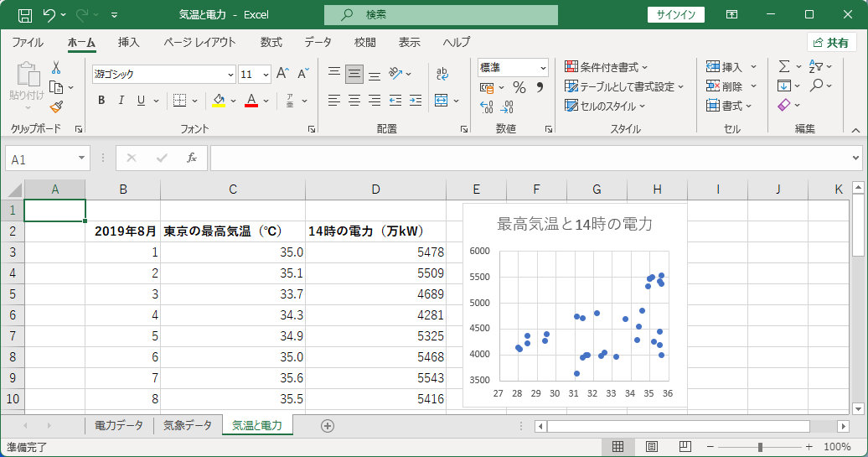
Task: Click the Merge and Center icon
Action: [x=442, y=101]
